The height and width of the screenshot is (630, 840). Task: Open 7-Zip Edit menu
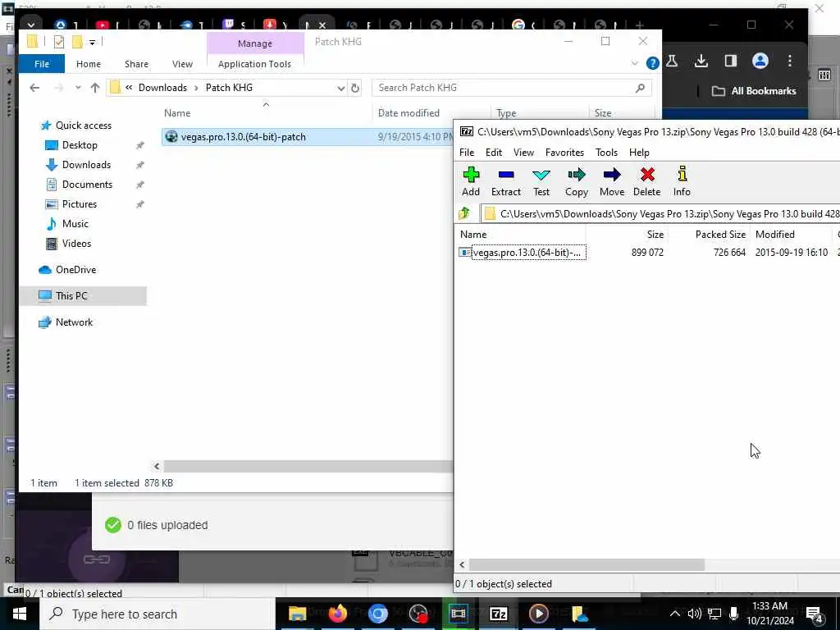(493, 152)
